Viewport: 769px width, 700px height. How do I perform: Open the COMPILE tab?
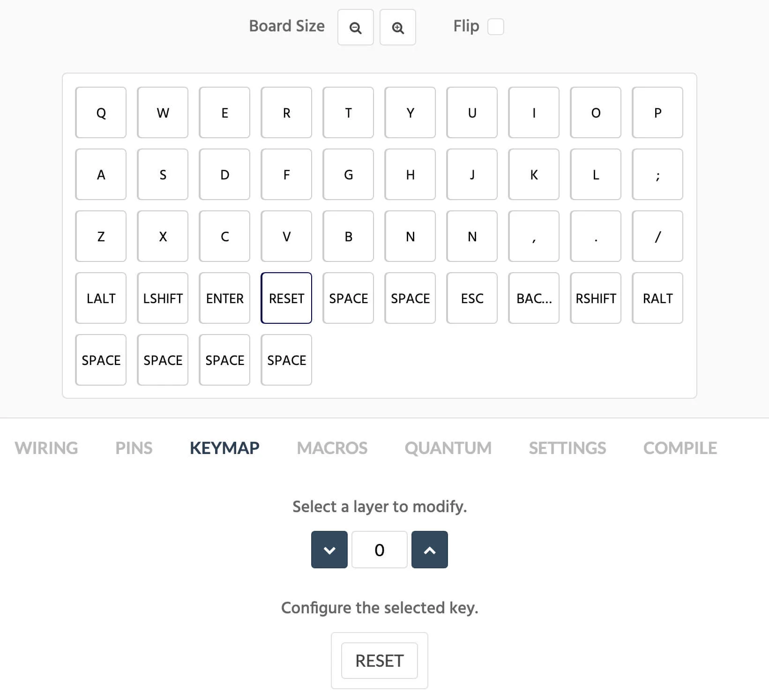point(680,448)
